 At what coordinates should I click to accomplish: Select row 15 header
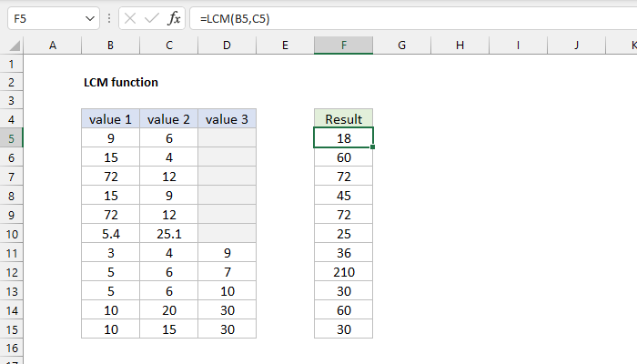click(11, 329)
